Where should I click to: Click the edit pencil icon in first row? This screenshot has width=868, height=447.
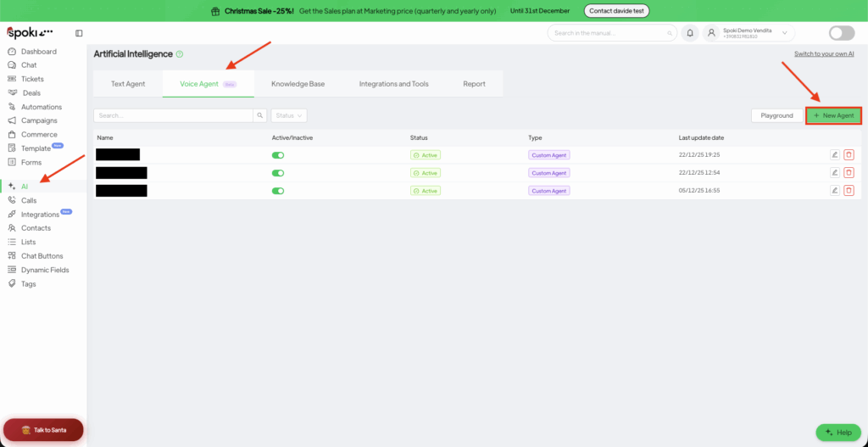pyautogui.click(x=835, y=154)
